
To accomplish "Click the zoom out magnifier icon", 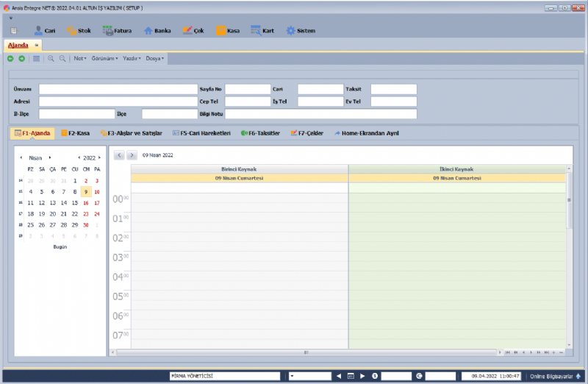I will coord(62,59).
